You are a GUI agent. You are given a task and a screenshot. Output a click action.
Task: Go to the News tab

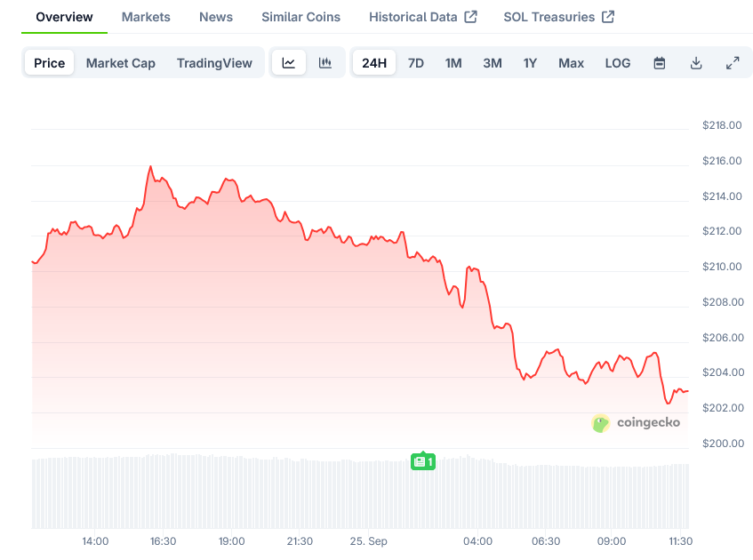(216, 17)
